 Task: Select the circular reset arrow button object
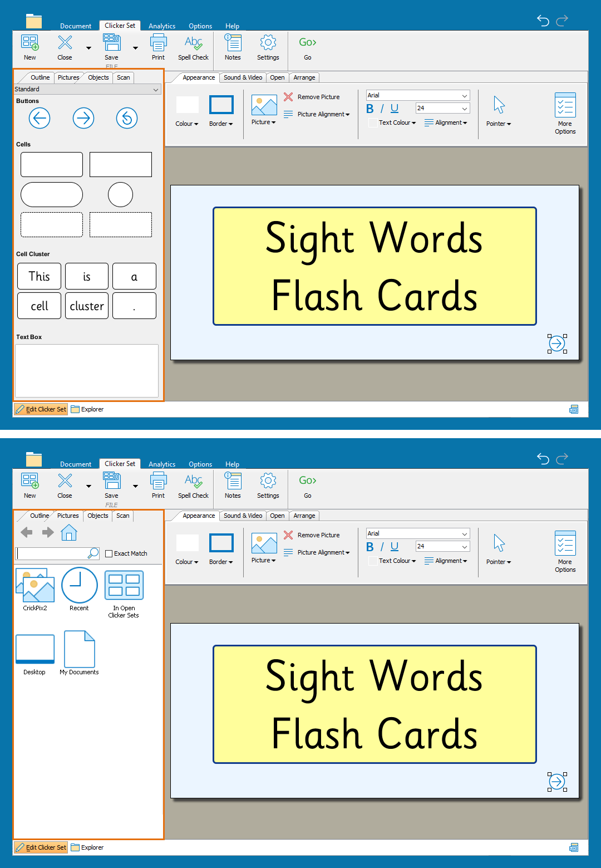(127, 118)
